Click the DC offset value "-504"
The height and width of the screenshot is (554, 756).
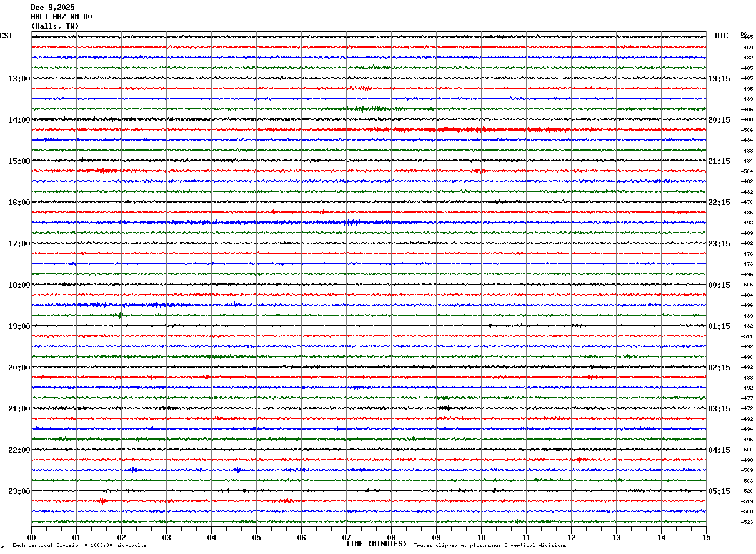pos(747,171)
